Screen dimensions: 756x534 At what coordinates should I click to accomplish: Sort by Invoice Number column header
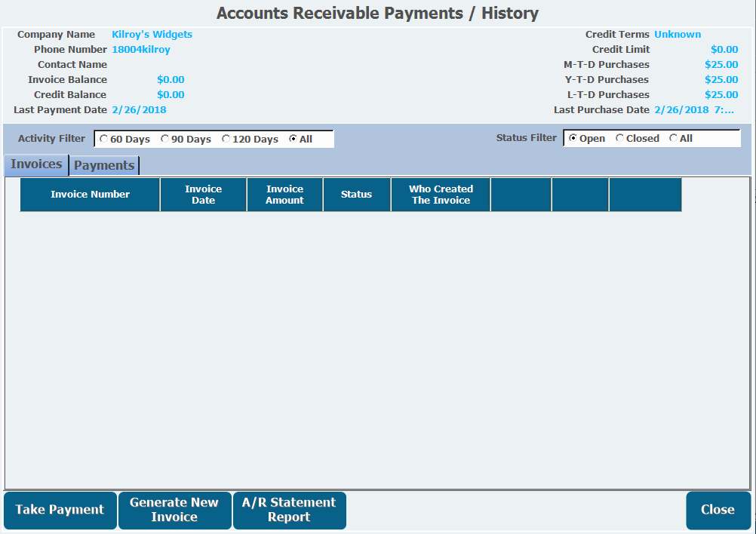click(90, 195)
